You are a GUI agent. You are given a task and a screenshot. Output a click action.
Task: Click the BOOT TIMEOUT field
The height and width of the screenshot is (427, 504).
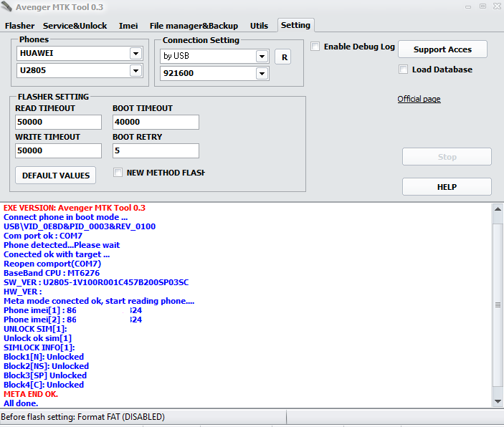click(x=156, y=122)
